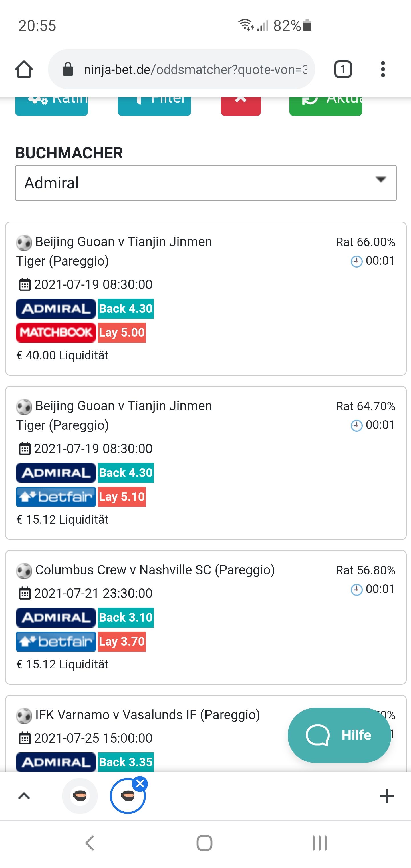Open the teal Filter button

(x=154, y=106)
